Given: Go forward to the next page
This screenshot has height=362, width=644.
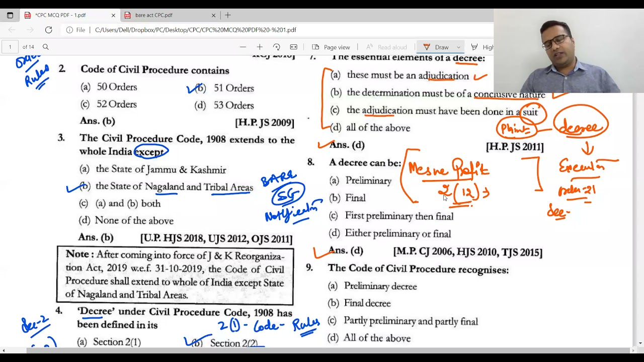Looking at the screenshot, I should tap(30, 30).
